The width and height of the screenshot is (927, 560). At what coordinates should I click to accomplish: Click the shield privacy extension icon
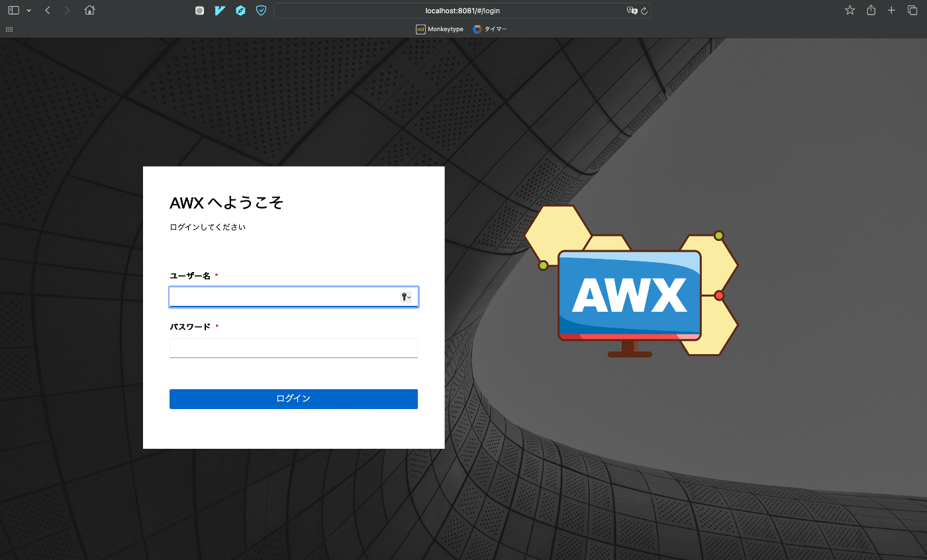(x=261, y=11)
